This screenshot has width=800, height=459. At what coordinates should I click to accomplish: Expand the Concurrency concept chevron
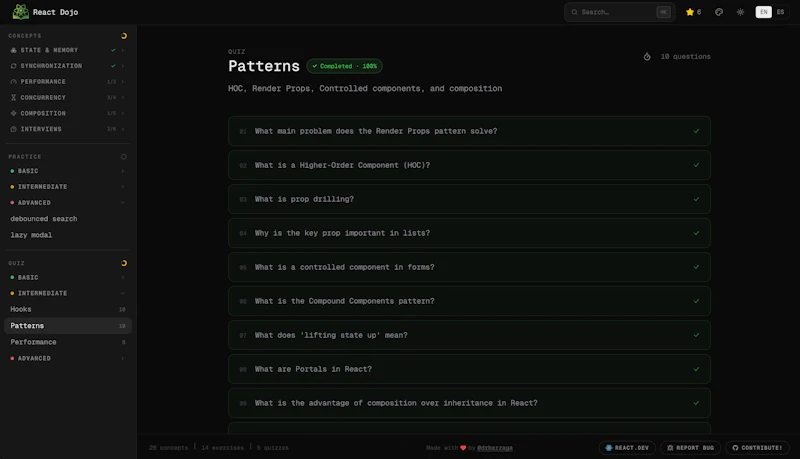123,97
